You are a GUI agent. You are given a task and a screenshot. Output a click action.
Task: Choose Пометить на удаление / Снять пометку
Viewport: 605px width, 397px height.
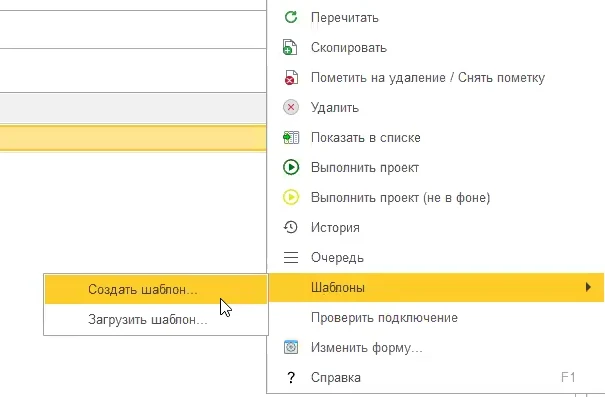tap(435, 78)
